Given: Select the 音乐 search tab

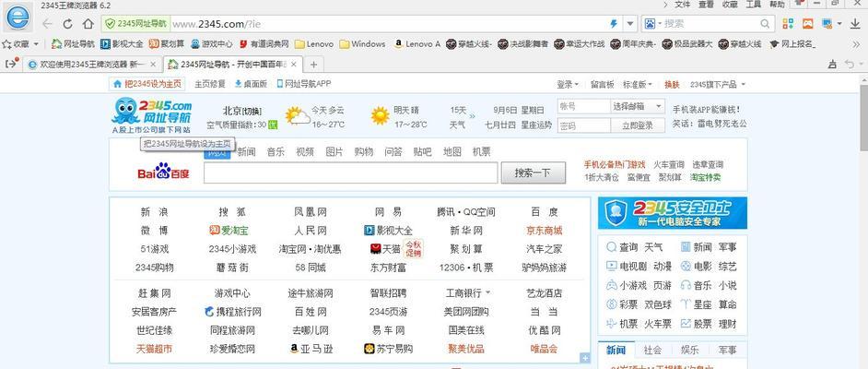Looking at the screenshot, I should (x=276, y=152).
